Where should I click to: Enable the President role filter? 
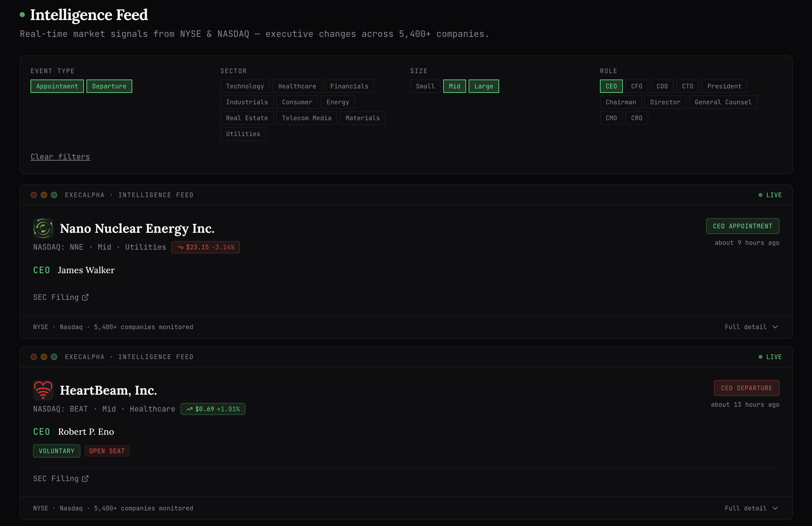(x=724, y=86)
